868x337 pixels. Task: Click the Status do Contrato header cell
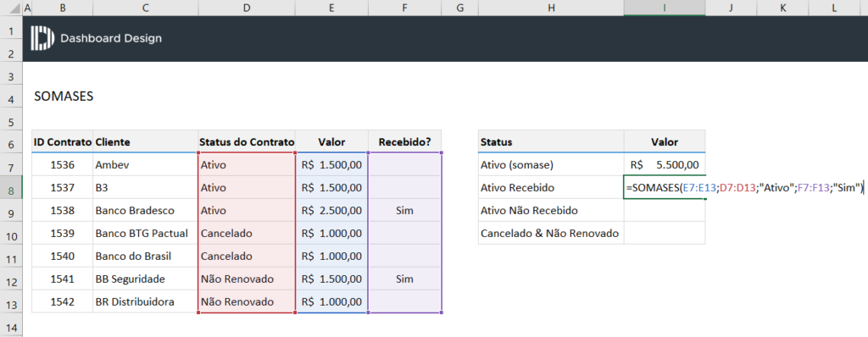[x=247, y=141]
